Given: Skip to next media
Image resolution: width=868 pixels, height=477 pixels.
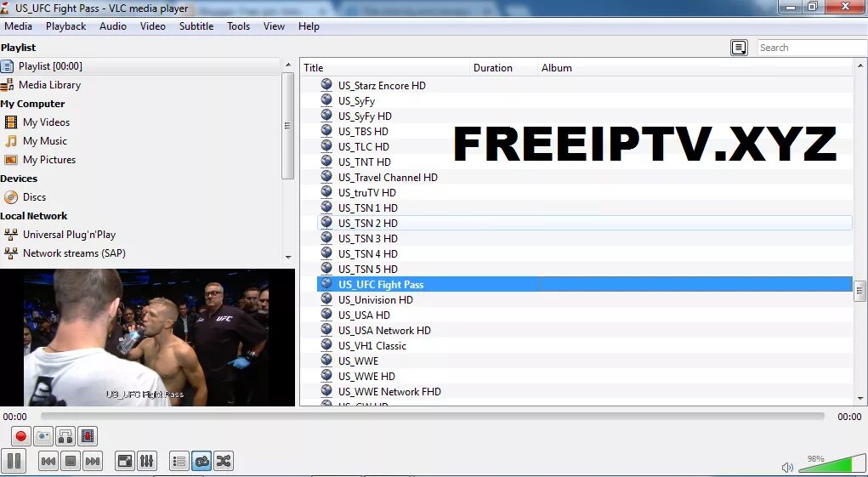Looking at the screenshot, I should coord(93,461).
